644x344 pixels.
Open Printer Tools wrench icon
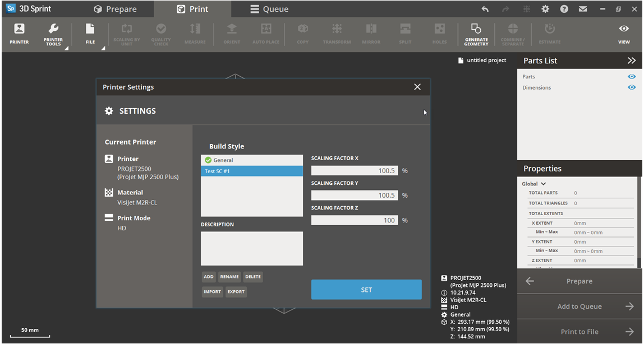pos(53,33)
